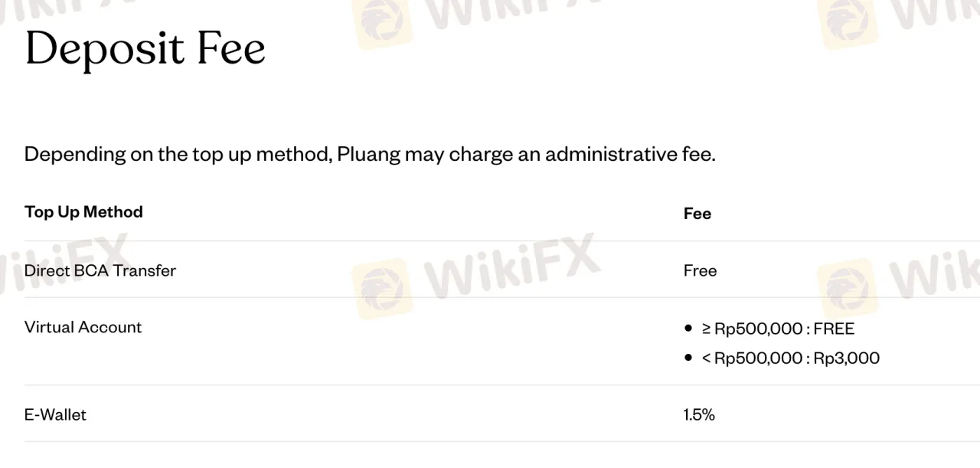The image size is (980, 468).
Task: Select the Fee column header
Action: (697, 214)
